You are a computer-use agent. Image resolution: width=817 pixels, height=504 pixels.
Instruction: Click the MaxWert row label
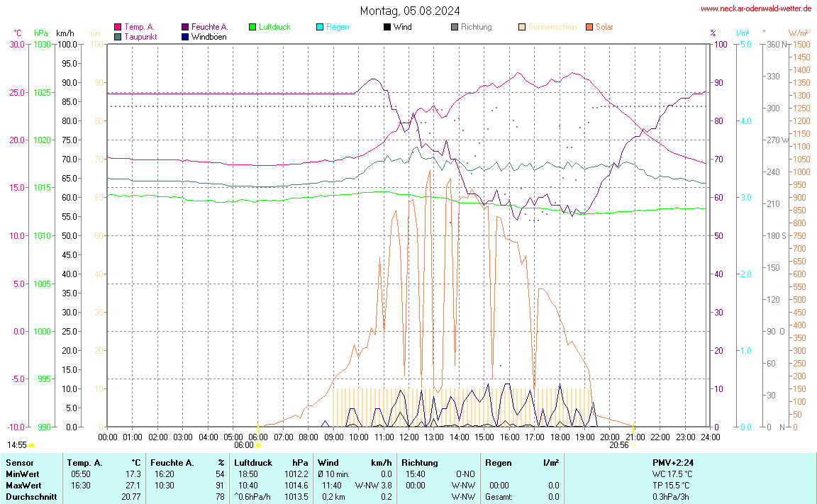pyautogui.click(x=23, y=485)
